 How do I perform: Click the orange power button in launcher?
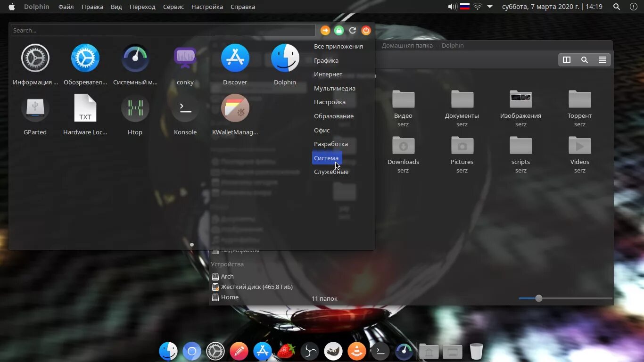pos(366,31)
